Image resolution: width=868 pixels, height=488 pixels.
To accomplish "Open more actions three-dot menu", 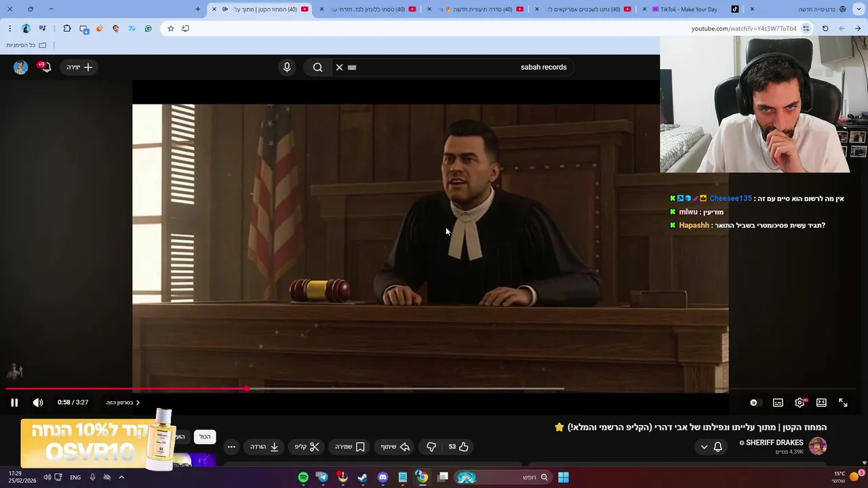I will tap(231, 447).
